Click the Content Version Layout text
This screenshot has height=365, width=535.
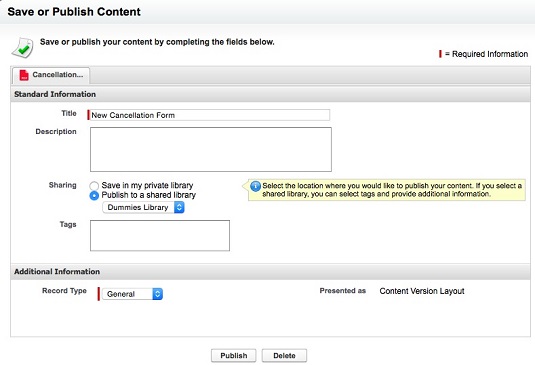click(422, 291)
